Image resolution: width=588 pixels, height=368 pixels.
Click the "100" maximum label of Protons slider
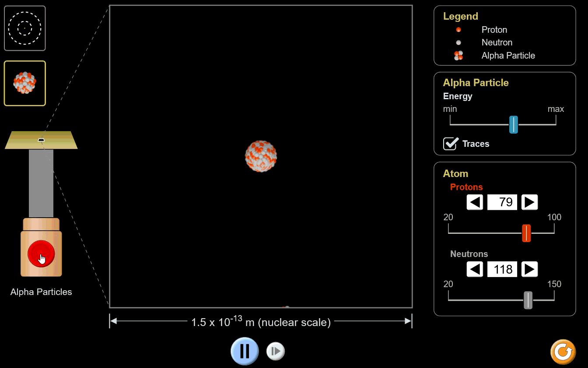[x=554, y=217]
